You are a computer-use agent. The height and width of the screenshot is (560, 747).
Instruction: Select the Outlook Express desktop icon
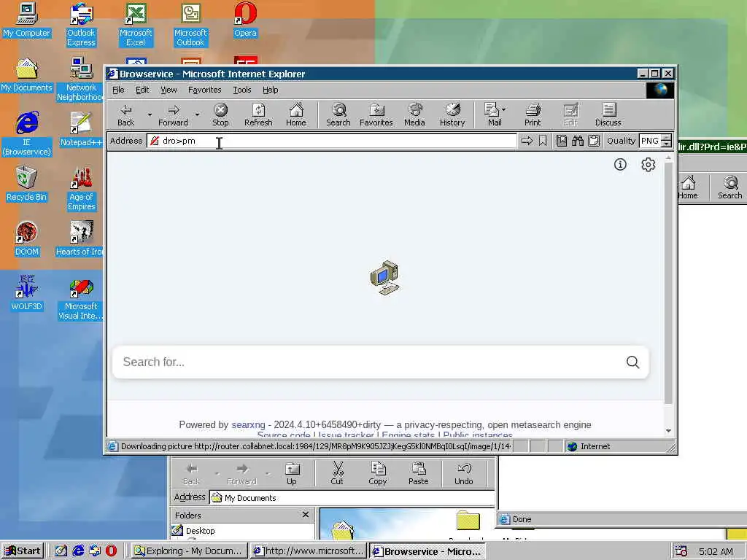[x=81, y=25]
